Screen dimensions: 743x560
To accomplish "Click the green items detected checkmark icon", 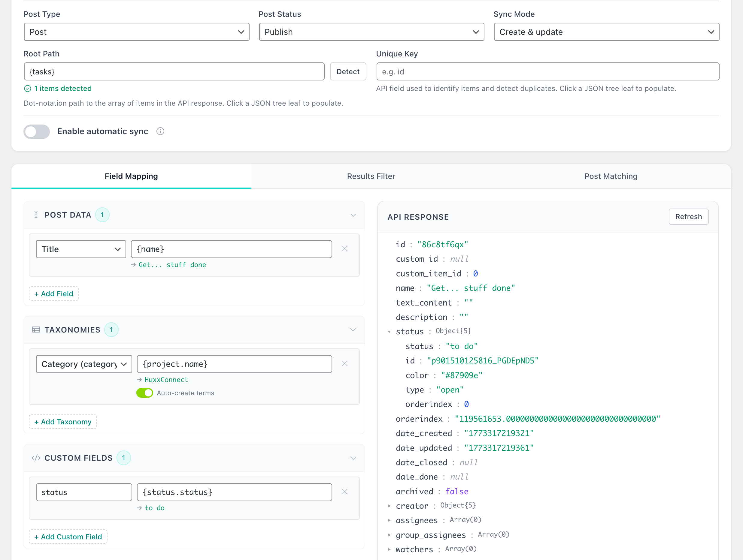I will 28,89.
